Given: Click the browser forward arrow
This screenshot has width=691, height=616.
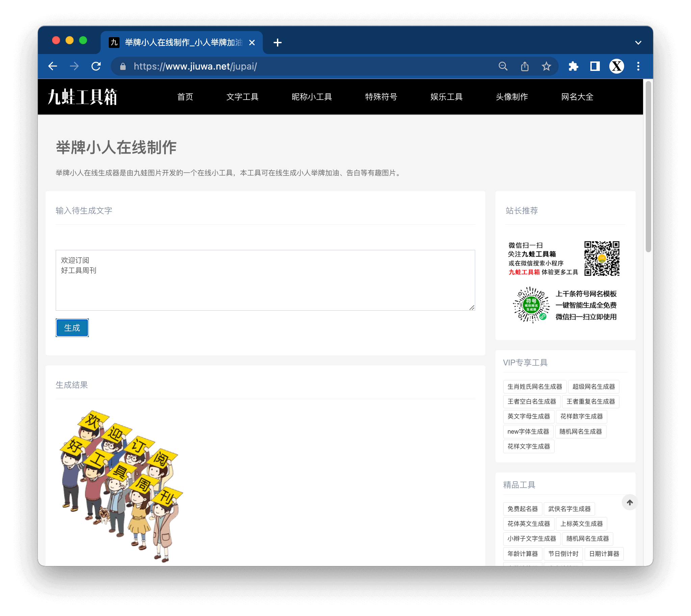Looking at the screenshot, I should point(74,66).
